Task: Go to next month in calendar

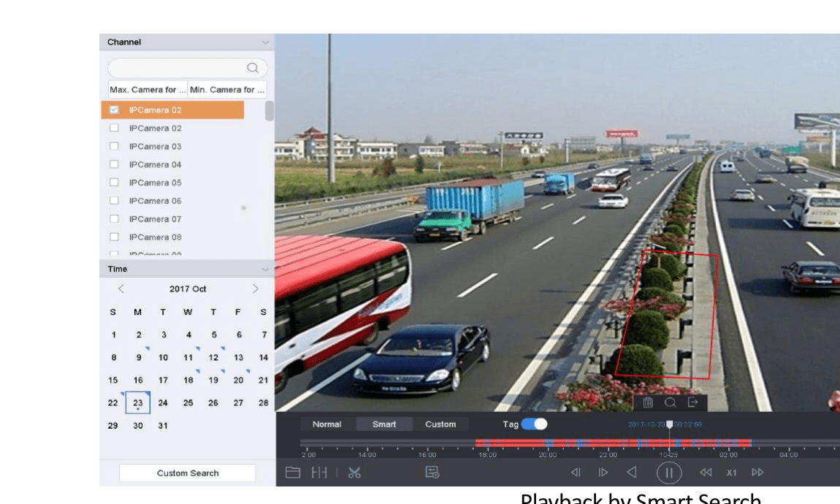Action: pyautogui.click(x=256, y=289)
